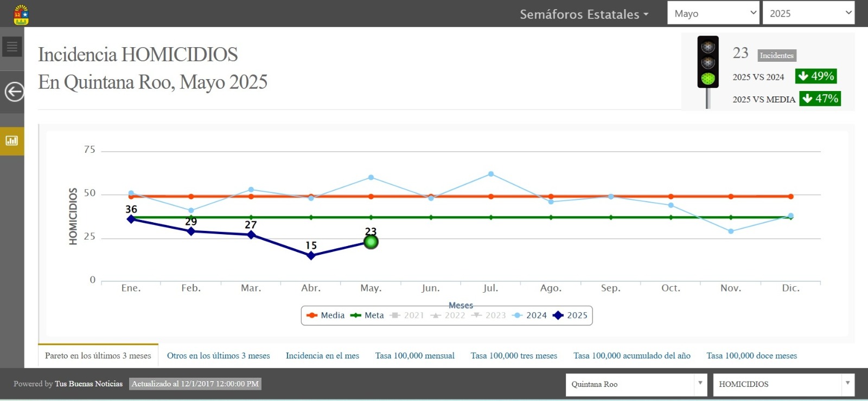868x401 pixels.
Task: Open the 2025 year dropdown
Action: 808,14
